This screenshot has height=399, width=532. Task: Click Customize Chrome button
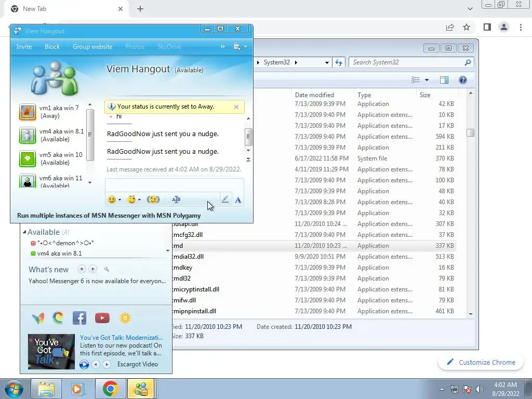(x=481, y=362)
